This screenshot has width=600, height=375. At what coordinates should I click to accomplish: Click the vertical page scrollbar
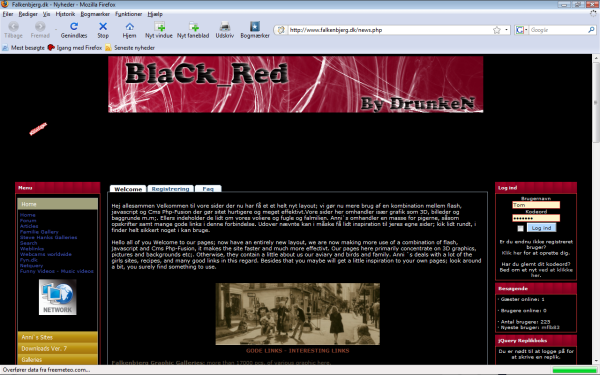(596, 209)
